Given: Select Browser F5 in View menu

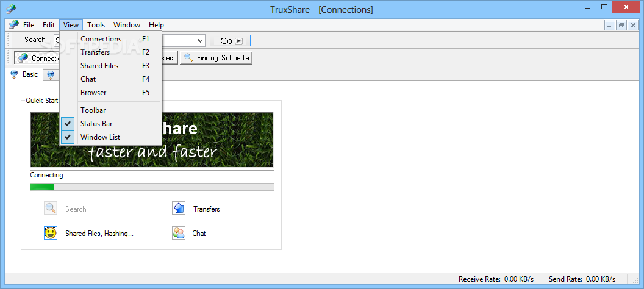Looking at the screenshot, I should [111, 92].
